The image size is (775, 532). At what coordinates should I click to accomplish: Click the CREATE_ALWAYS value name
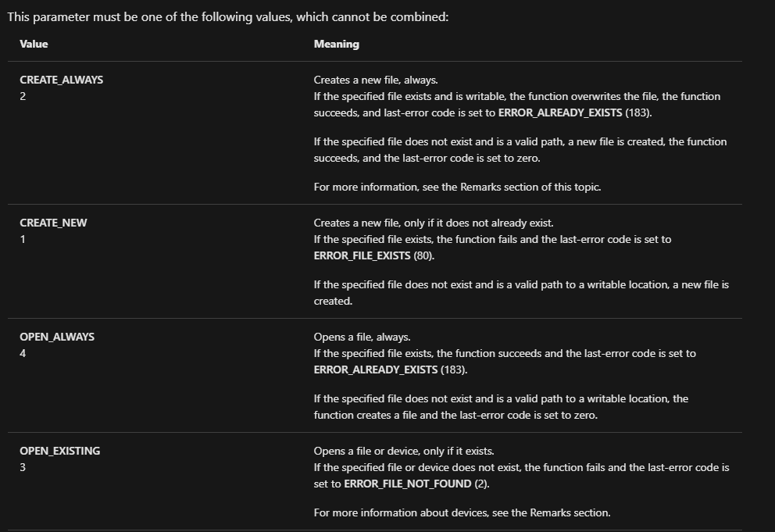pos(61,80)
